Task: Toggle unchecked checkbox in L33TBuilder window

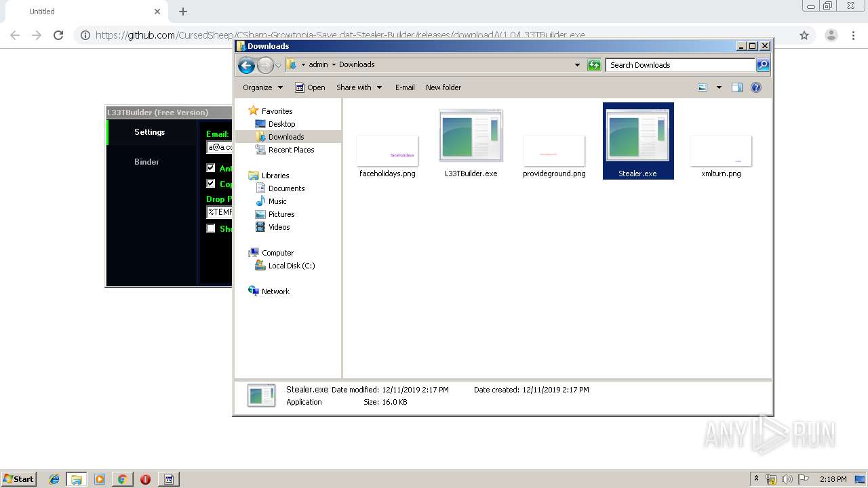Action: pyautogui.click(x=211, y=228)
